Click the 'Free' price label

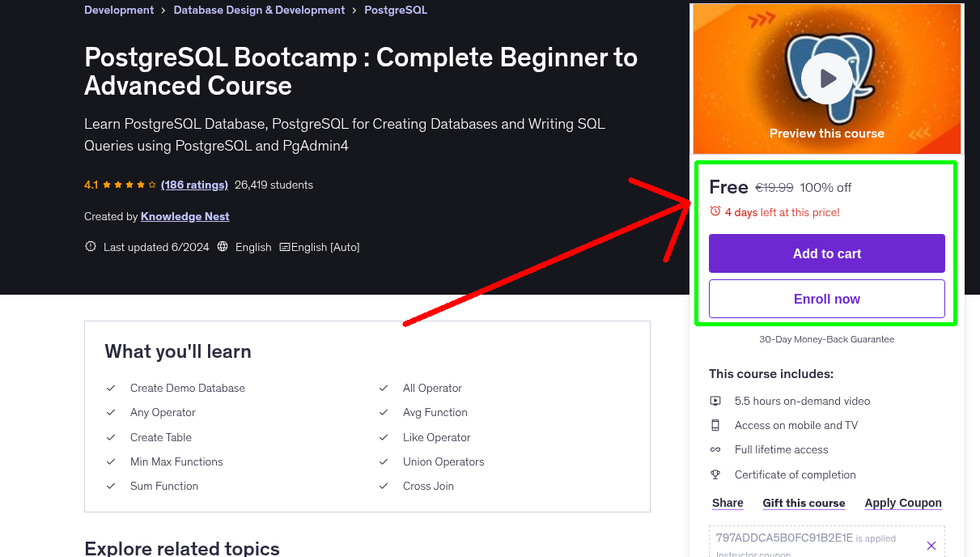(728, 187)
